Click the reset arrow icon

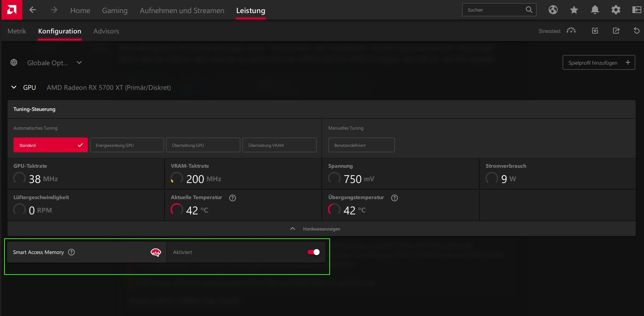pos(637,31)
